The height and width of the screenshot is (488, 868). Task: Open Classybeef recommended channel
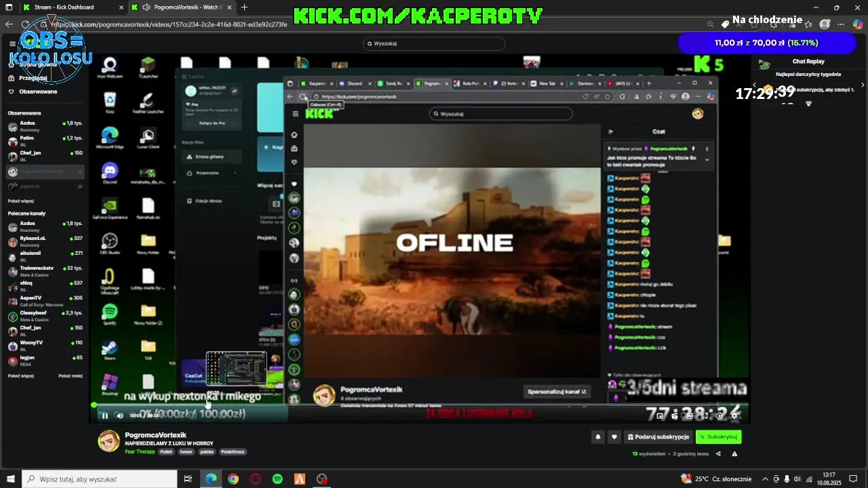(45, 316)
